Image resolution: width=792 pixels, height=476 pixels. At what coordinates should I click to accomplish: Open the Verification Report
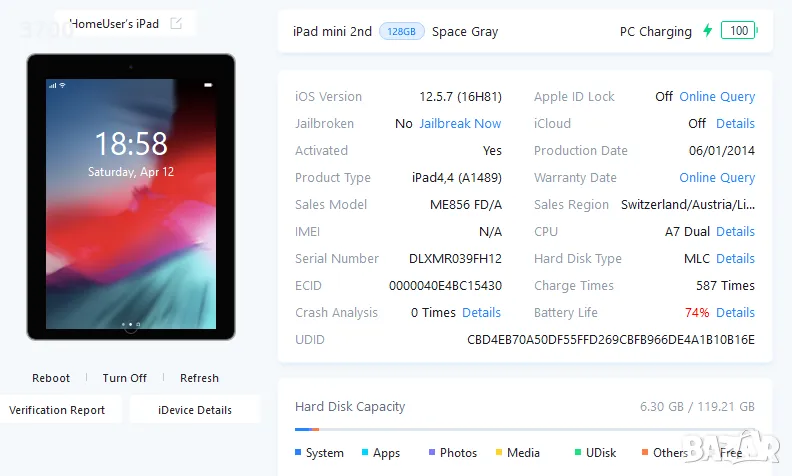[x=57, y=410]
